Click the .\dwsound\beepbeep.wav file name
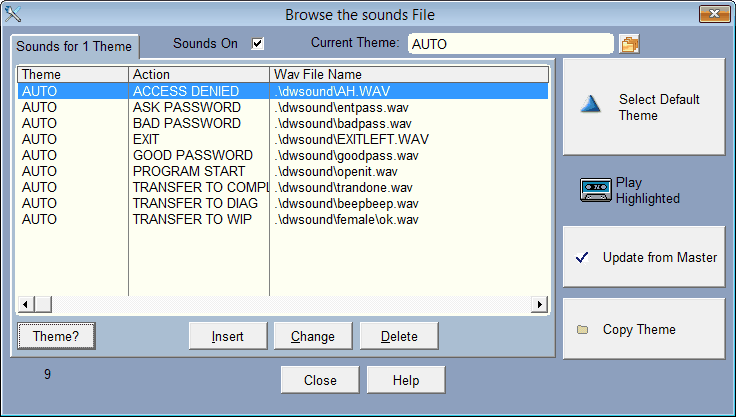 coord(346,203)
